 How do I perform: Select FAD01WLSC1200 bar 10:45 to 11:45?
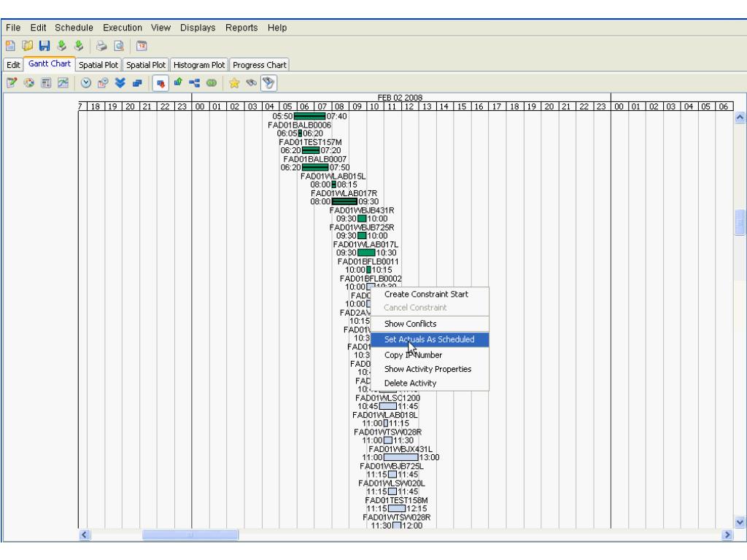[x=388, y=406]
